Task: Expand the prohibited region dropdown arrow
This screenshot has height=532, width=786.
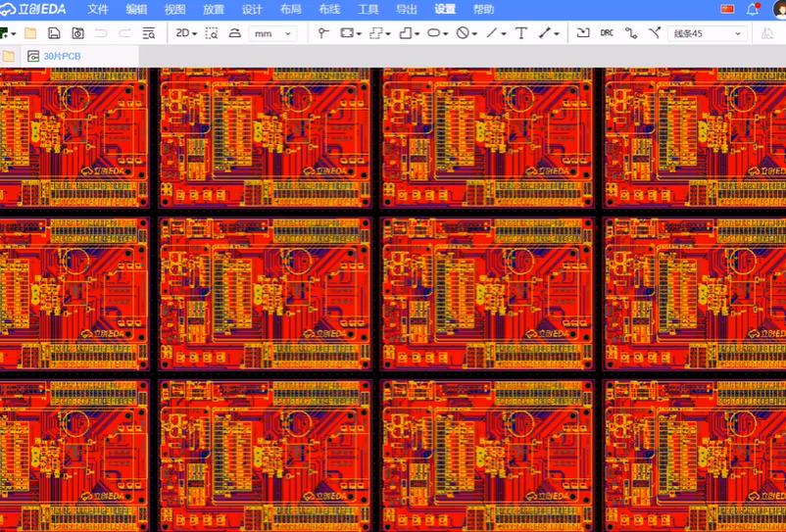Action: tap(474, 34)
